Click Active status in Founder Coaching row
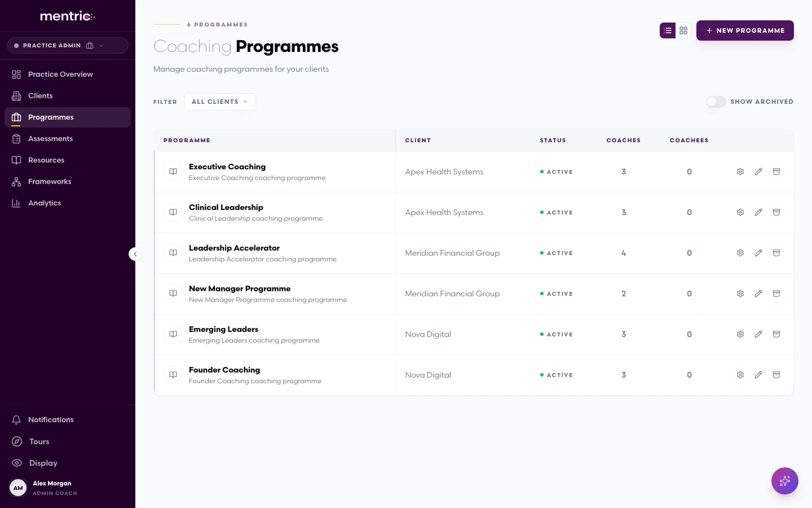 pyautogui.click(x=557, y=375)
